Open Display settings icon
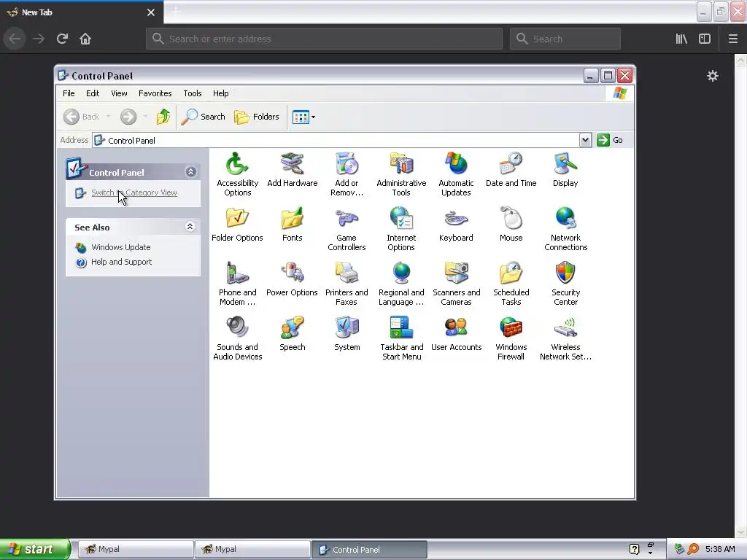 tap(565, 170)
